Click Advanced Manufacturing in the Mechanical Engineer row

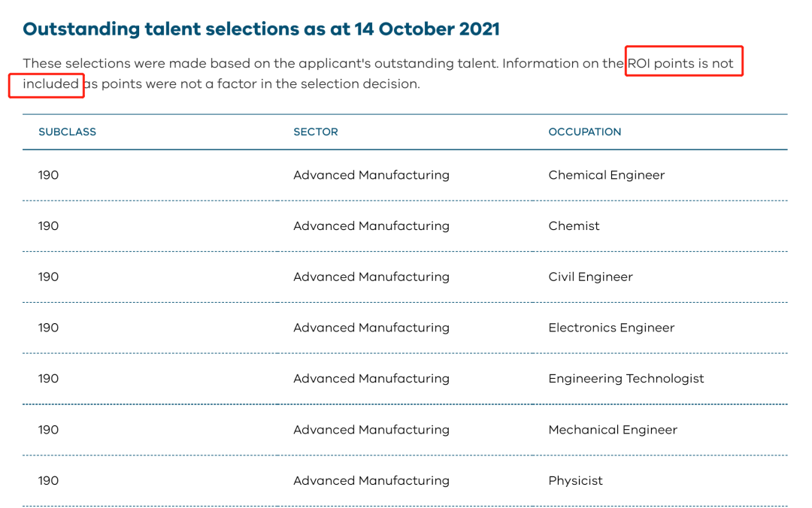click(371, 430)
